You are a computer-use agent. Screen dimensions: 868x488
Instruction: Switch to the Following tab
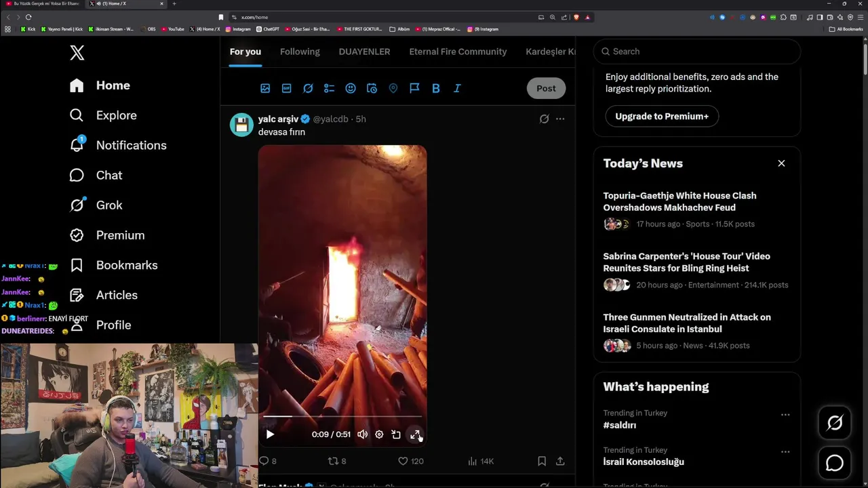pyautogui.click(x=300, y=52)
